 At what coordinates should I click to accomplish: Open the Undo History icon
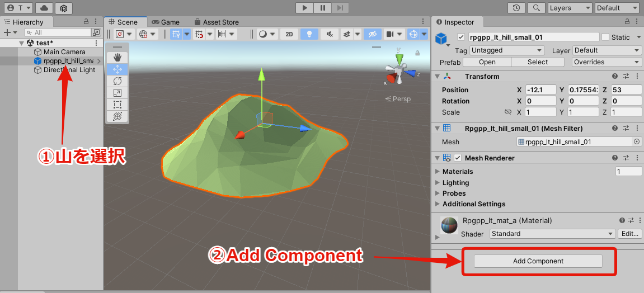[x=516, y=8]
